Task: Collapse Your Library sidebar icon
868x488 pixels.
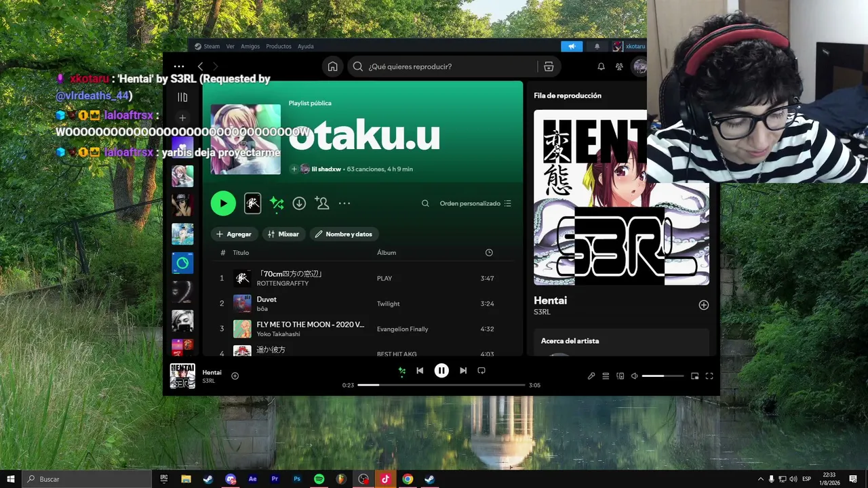Action: [x=182, y=98]
